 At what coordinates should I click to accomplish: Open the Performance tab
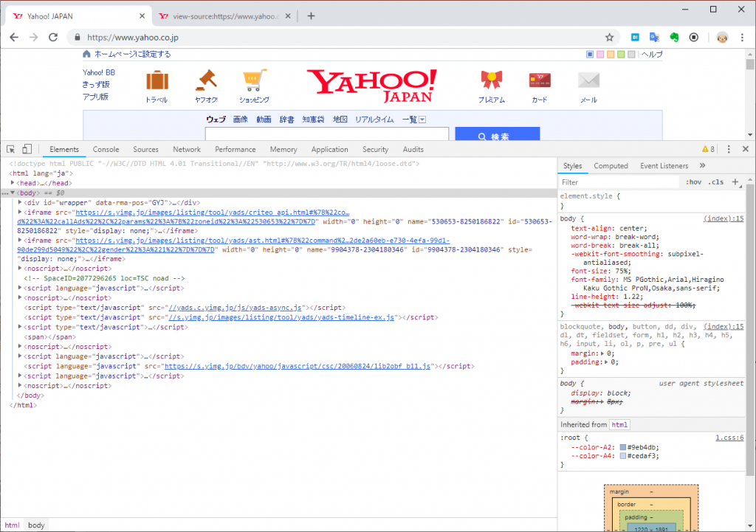coord(236,149)
